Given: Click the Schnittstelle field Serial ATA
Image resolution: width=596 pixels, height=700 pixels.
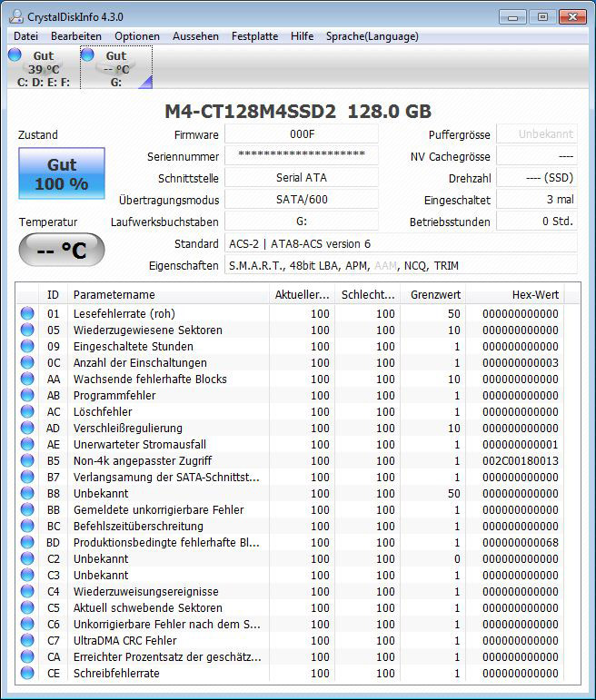Looking at the screenshot, I should coord(302,177).
